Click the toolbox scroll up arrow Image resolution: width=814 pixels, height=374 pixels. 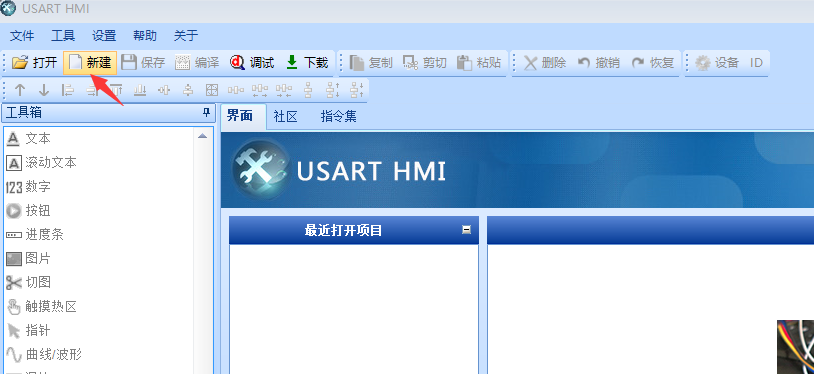[x=202, y=136]
